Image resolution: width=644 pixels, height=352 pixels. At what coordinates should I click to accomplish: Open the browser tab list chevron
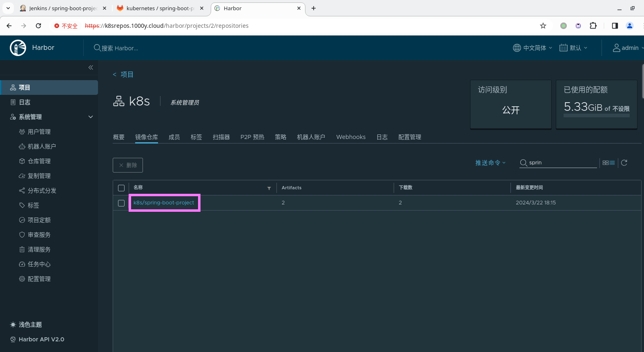(8, 8)
